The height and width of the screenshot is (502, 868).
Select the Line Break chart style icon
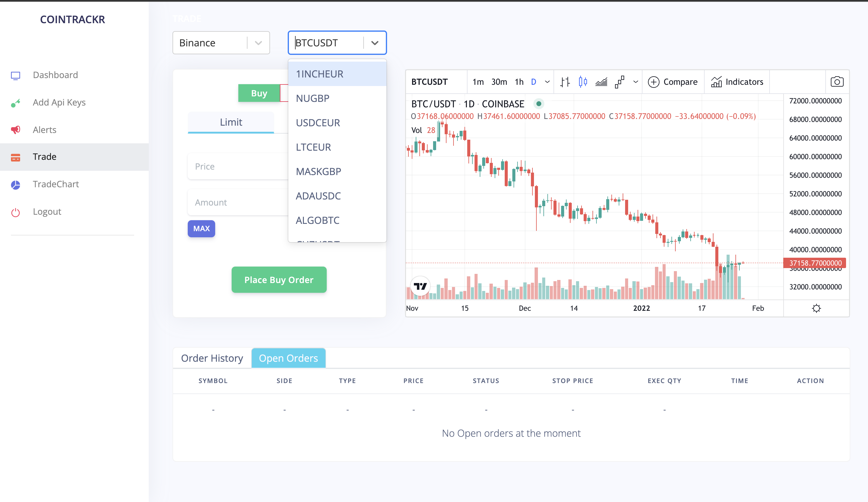620,82
